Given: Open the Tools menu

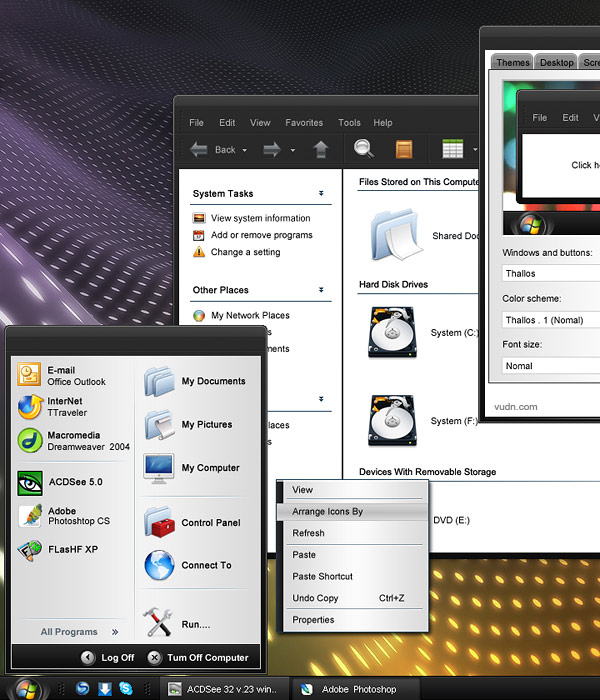Looking at the screenshot, I should tap(349, 122).
